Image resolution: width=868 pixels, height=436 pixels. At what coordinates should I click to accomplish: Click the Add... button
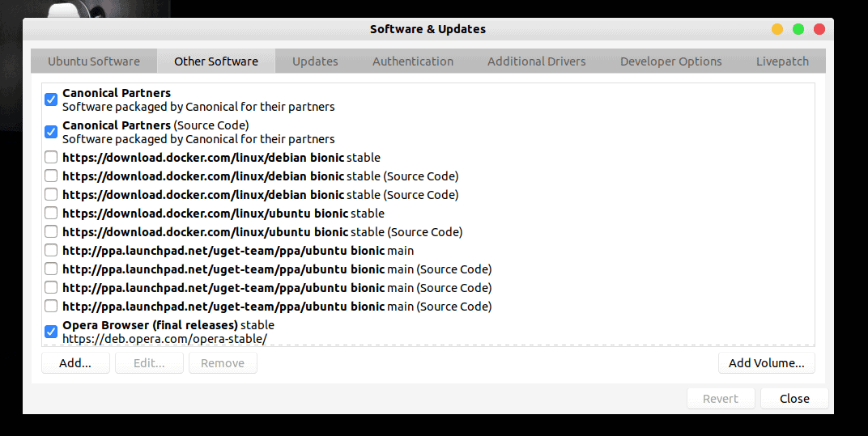click(75, 363)
